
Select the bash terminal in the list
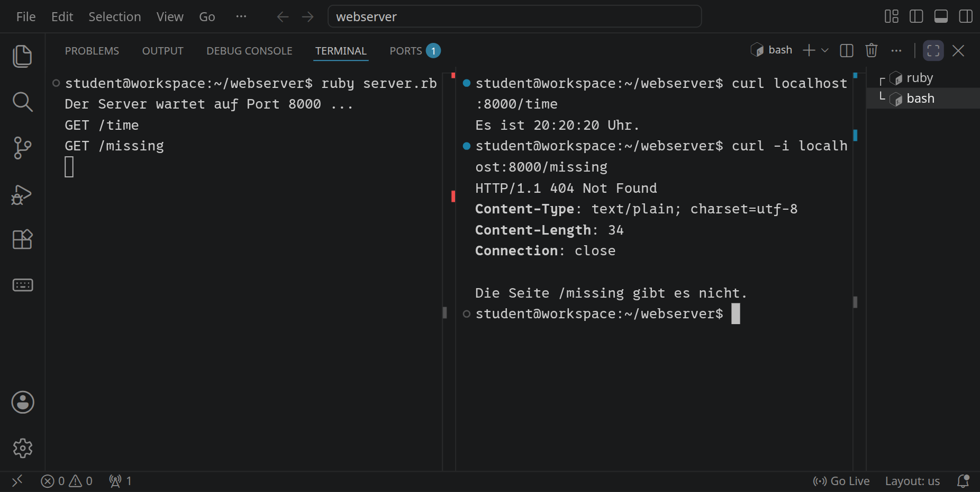pyautogui.click(x=923, y=99)
